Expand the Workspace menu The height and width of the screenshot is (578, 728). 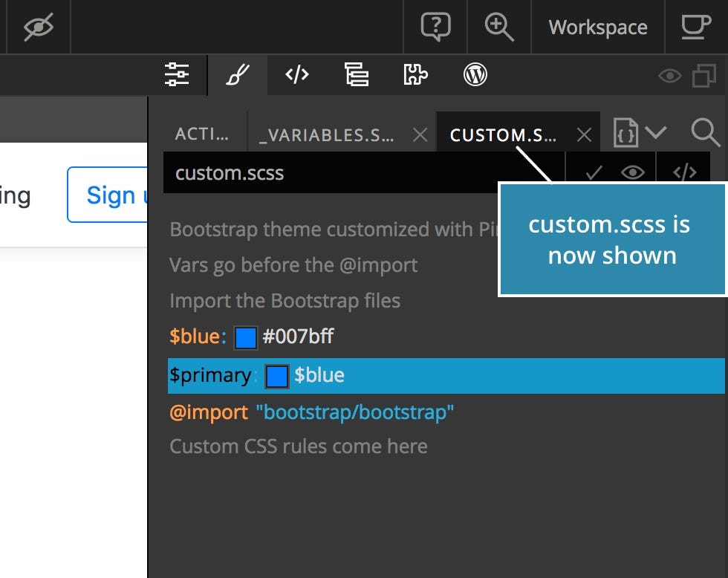597,27
